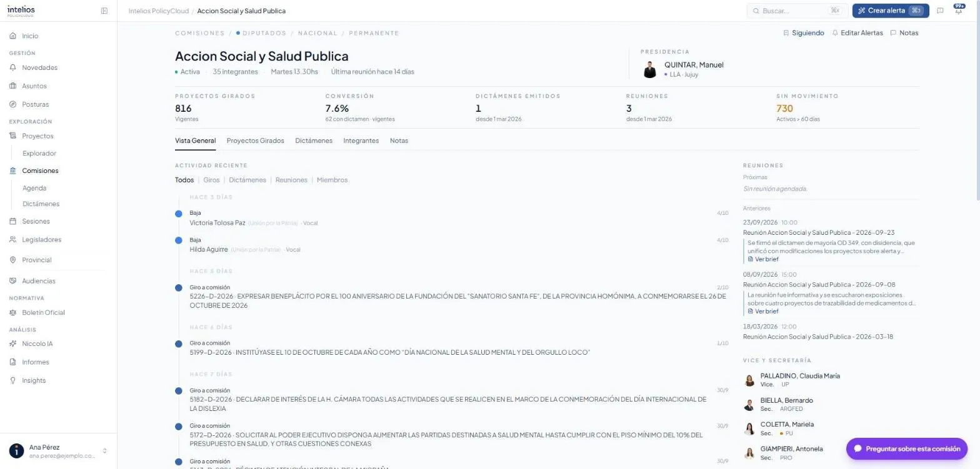The image size is (980, 469).
Task: Open Ver brief for 23/09/2026 meeting
Action: [763, 259]
